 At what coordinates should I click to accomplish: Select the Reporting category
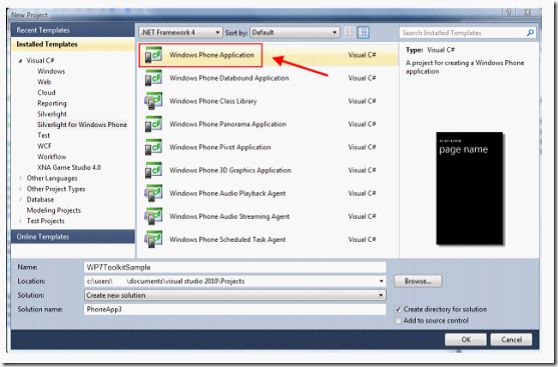tap(52, 104)
